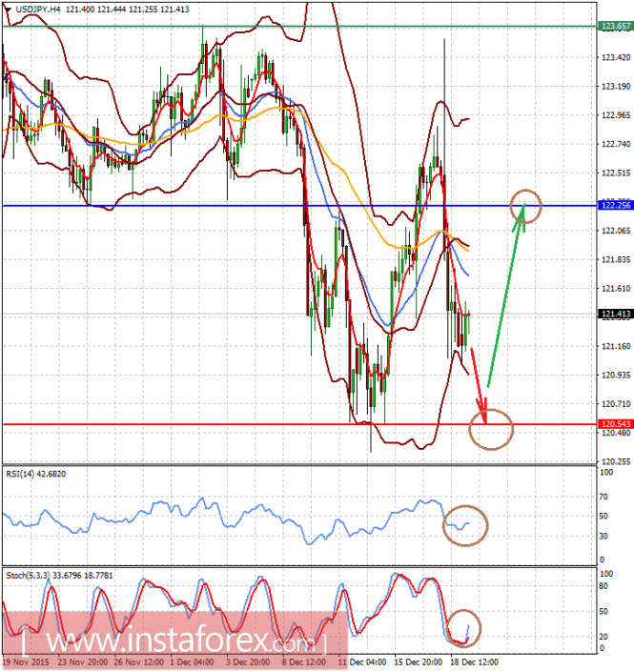Click the circled Stochastic crossover area
Image resolution: width=634 pixels, height=672 pixels.
coord(463,628)
